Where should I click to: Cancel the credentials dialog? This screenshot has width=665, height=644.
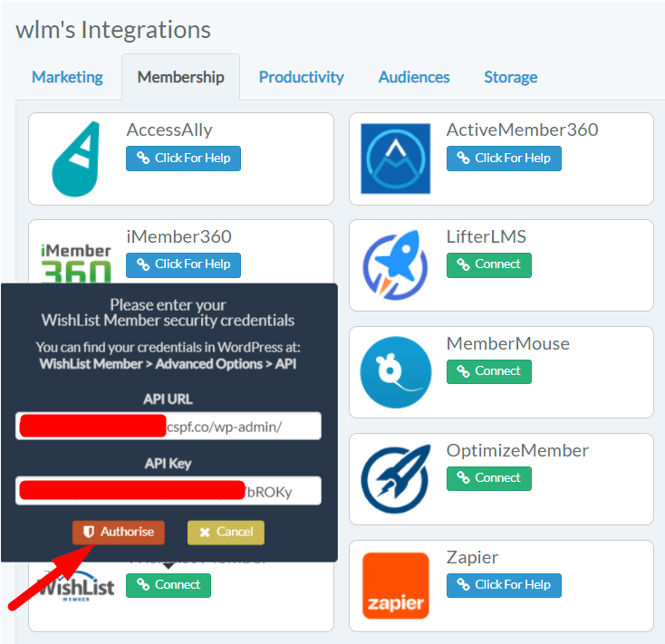(226, 533)
